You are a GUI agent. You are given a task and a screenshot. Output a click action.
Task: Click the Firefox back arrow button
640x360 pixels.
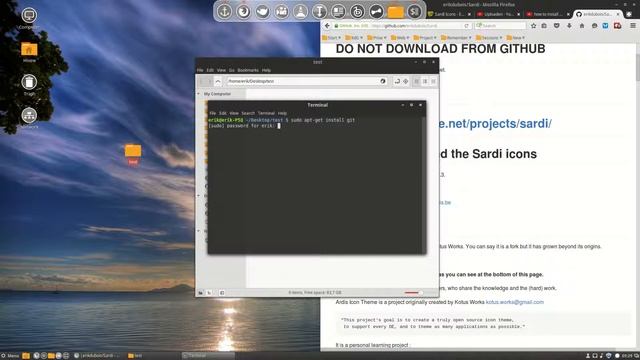click(x=327, y=26)
